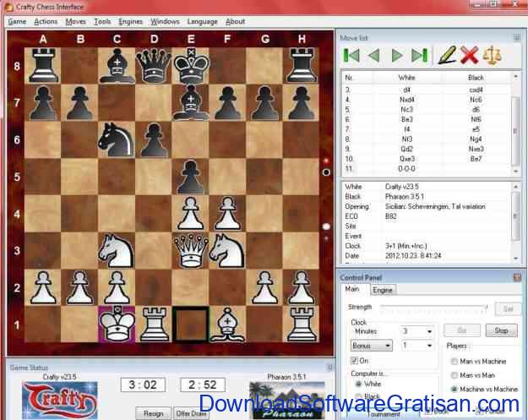Select the black bishop on e7
The image size is (528, 420).
point(191,102)
